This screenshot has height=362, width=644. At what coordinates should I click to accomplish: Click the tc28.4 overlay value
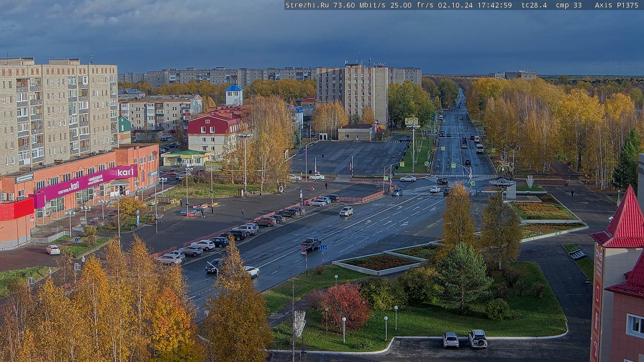coord(534,5)
